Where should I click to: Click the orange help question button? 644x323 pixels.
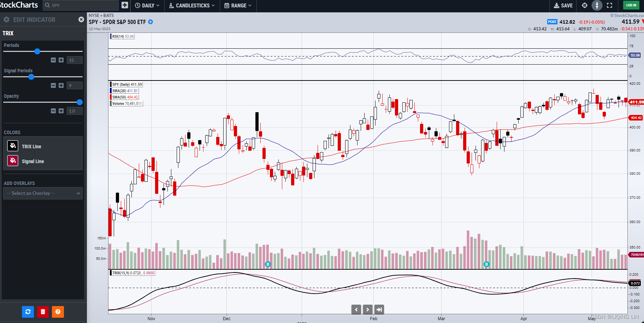(58, 312)
